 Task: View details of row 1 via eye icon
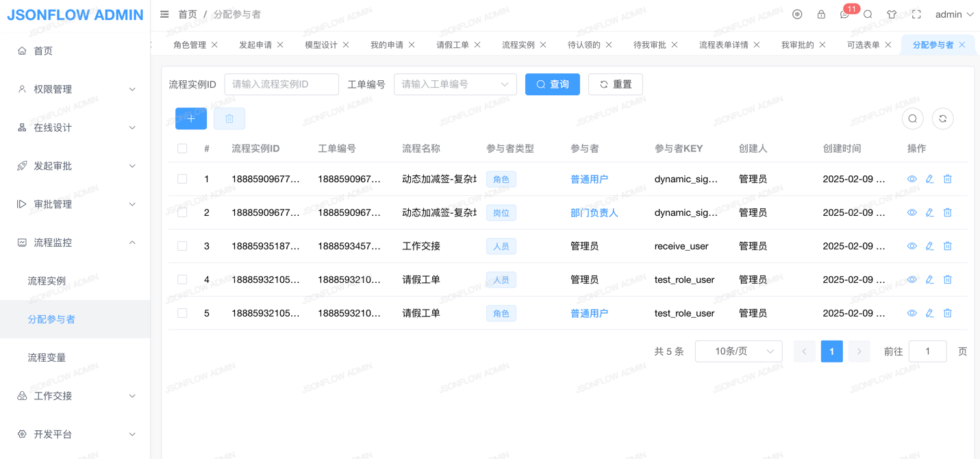pos(912,179)
